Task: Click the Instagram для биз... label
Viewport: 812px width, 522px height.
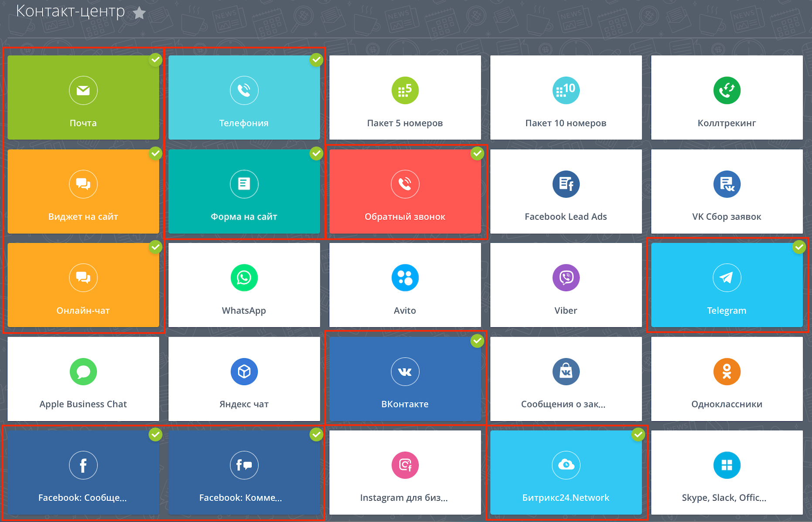Action: [x=404, y=498]
